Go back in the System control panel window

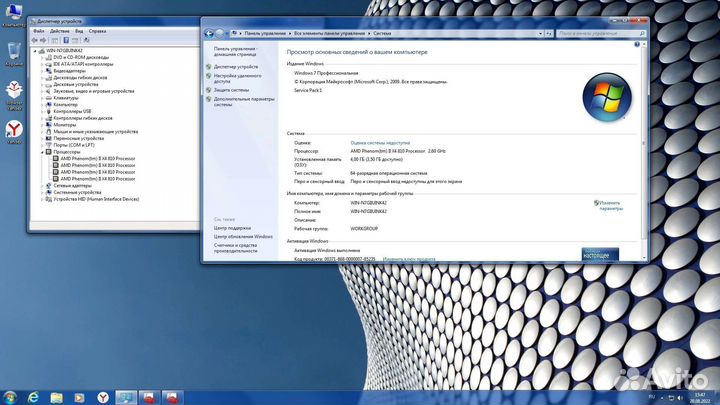209,33
